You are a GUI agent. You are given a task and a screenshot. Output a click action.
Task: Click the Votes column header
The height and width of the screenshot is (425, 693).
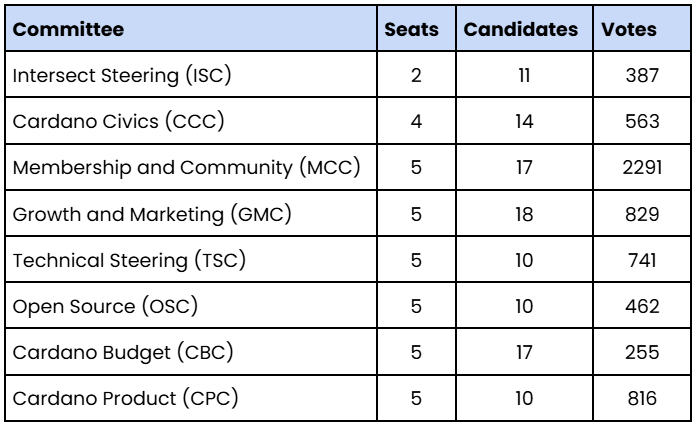pyautogui.click(x=629, y=29)
